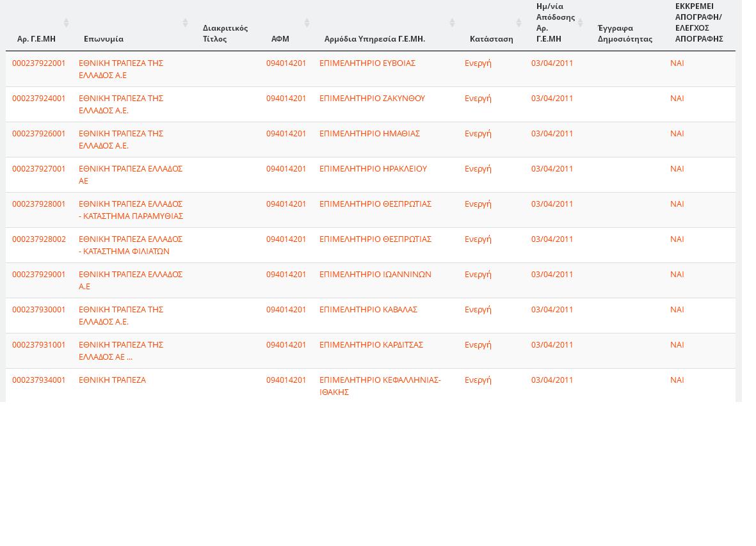The image size is (756, 546).
Task: Open record number 000237928001
Action: click(x=38, y=204)
